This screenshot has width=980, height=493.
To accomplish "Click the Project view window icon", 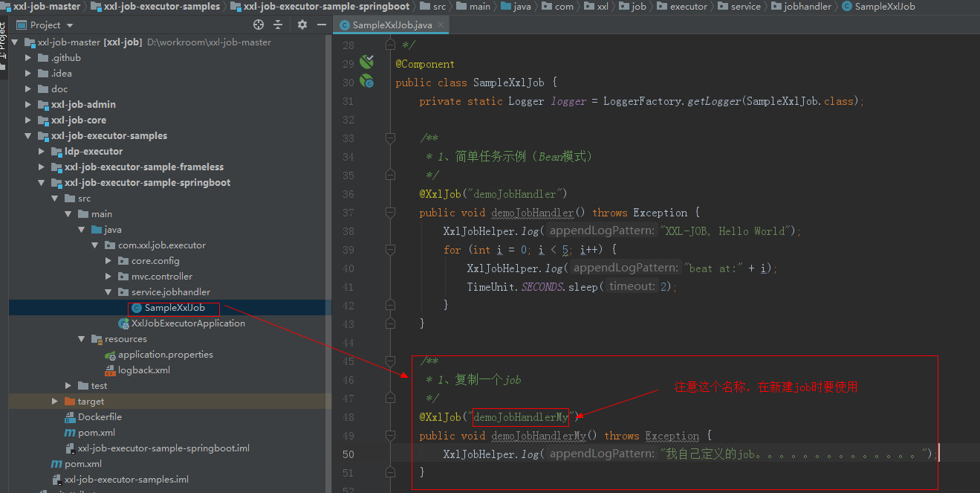I will coord(21,25).
